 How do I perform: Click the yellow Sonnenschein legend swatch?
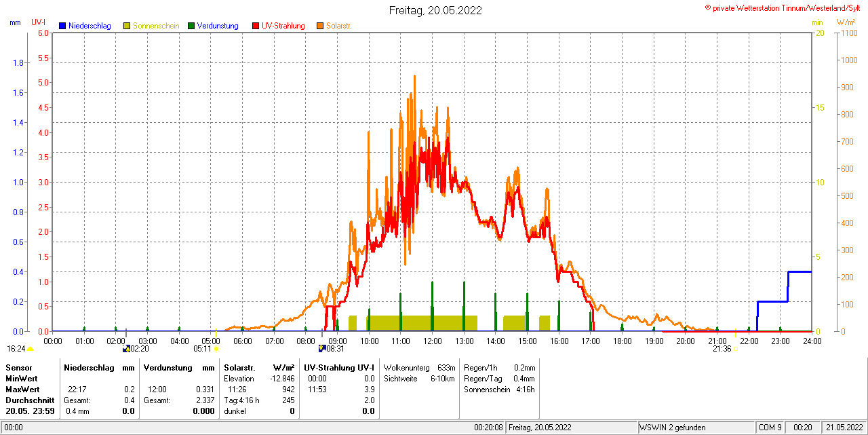pyautogui.click(x=127, y=26)
